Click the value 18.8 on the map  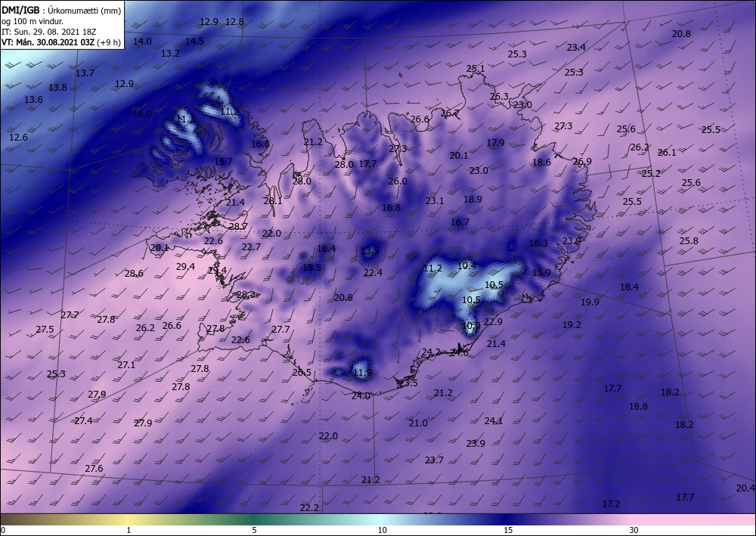(x=638, y=406)
